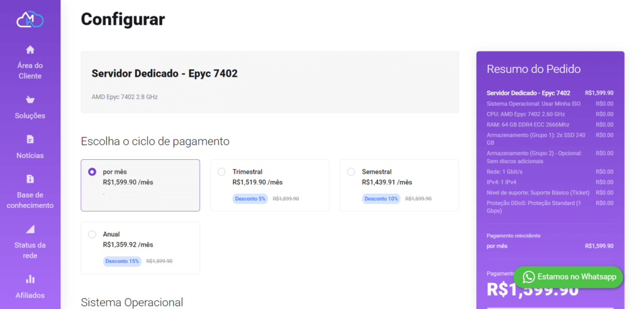Open the Status da rede signal icon
The image size is (644, 309).
30,229
